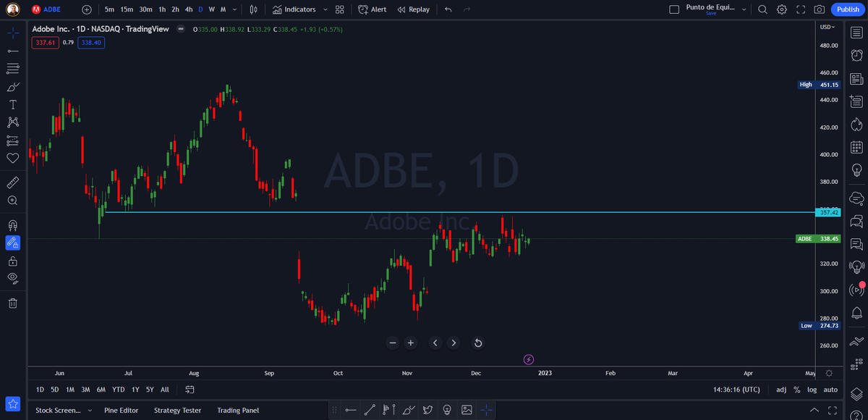This screenshot has width=868, height=420.
Task: Open the alerts clock panel
Action: click(857, 55)
